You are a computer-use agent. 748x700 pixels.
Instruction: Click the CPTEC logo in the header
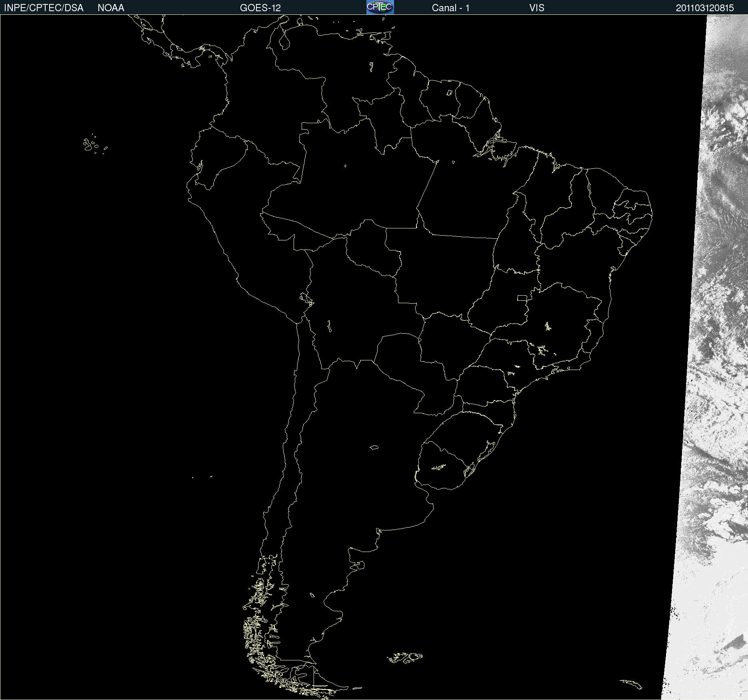pos(380,7)
